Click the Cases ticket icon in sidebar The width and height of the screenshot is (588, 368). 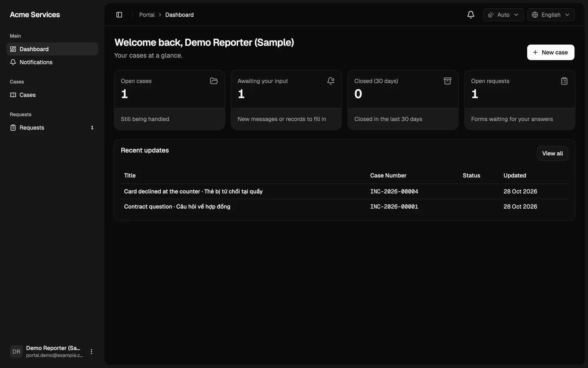pos(13,95)
